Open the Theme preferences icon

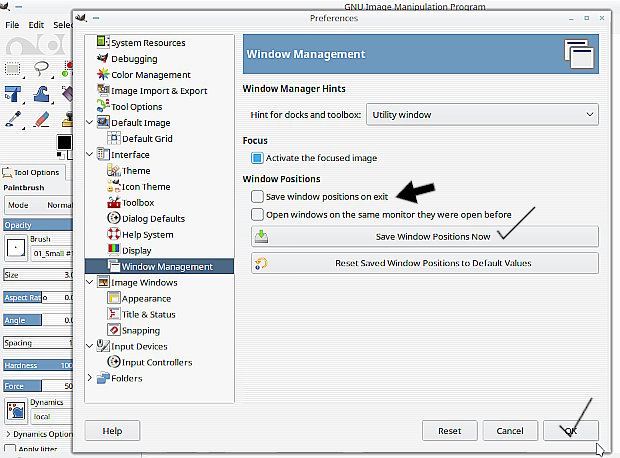[x=114, y=170]
